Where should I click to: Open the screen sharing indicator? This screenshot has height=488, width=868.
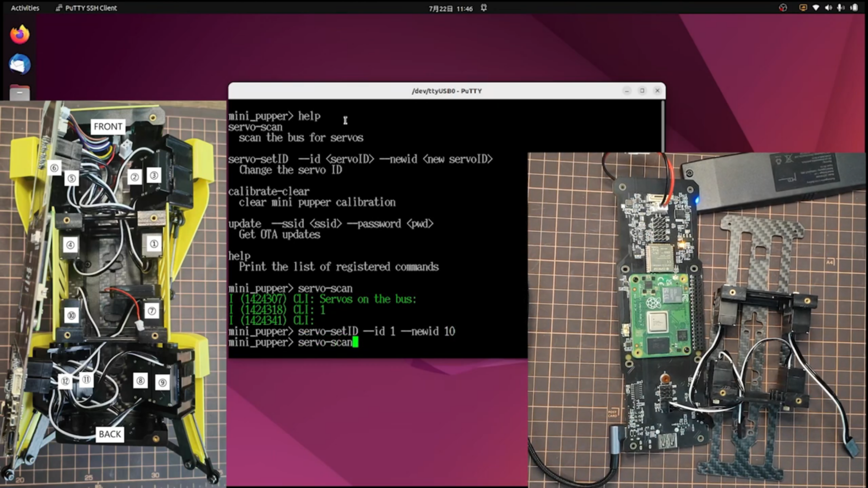[803, 8]
